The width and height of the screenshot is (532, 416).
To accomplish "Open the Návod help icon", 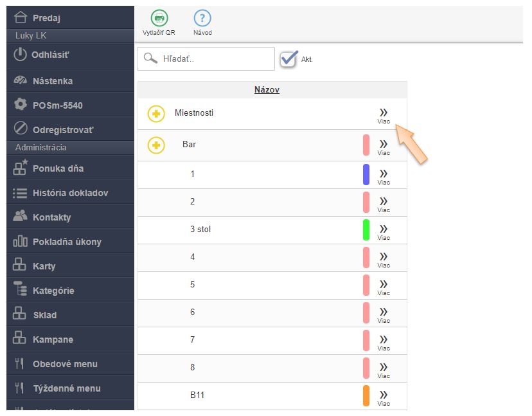I will click(202, 18).
